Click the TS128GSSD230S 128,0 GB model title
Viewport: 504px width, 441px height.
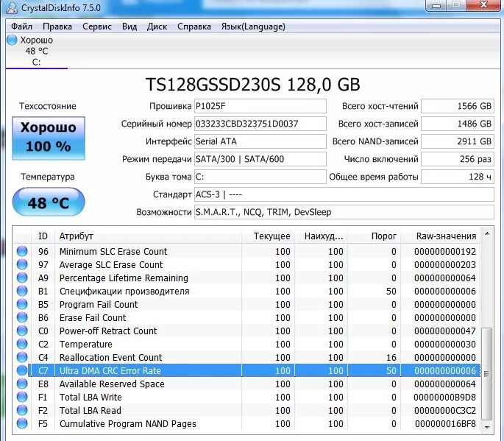tap(252, 84)
